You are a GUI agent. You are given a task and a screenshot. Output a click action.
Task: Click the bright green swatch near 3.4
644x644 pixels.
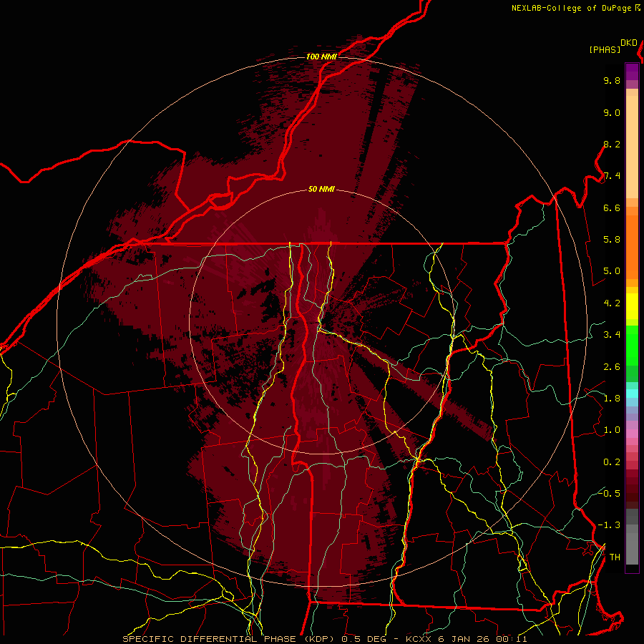coord(632,345)
